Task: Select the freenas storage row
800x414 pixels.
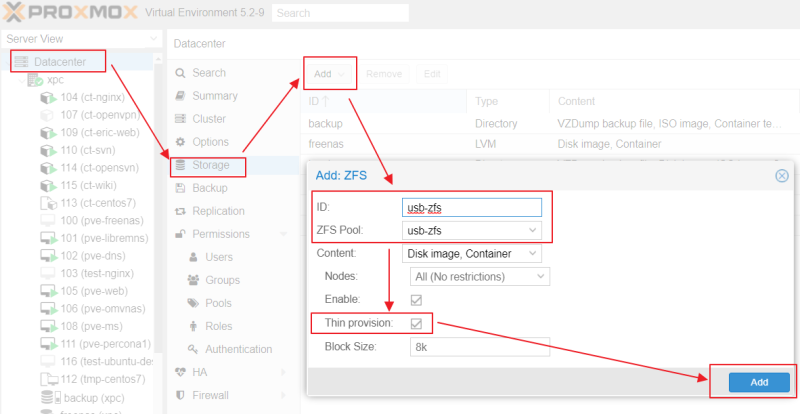Action: tap(550, 144)
